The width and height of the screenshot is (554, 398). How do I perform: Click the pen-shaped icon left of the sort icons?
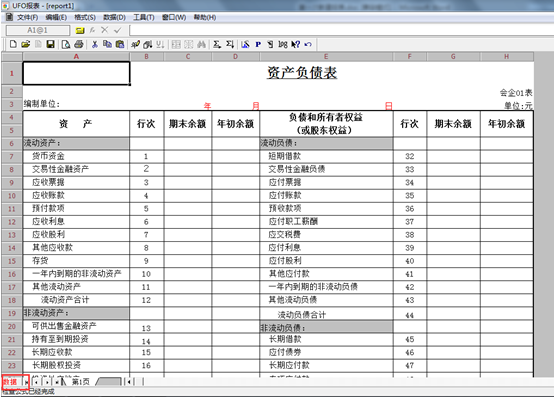point(135,44)
